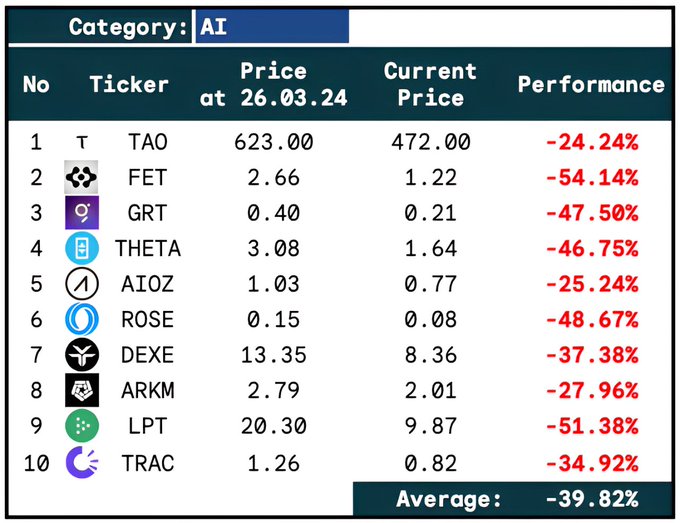Select the Performance column header
This screenshot has height=523, width=680.
click(x=591, y=84)
